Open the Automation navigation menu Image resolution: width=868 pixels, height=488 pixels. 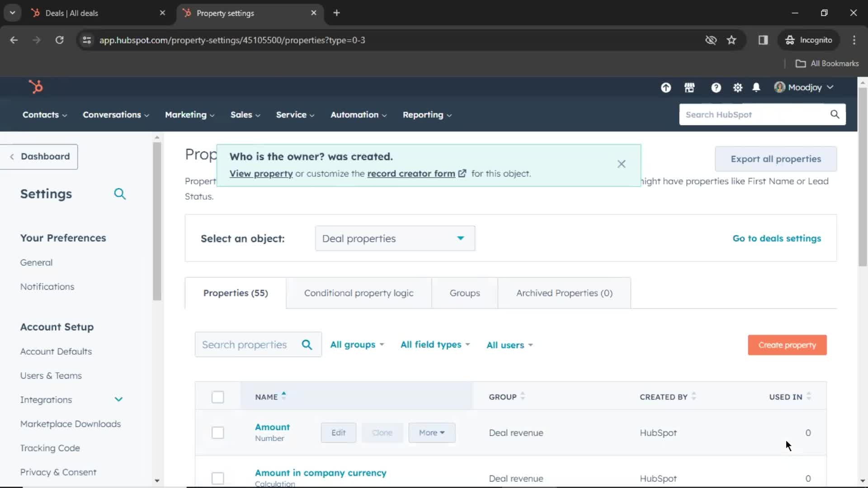[359, 115]
